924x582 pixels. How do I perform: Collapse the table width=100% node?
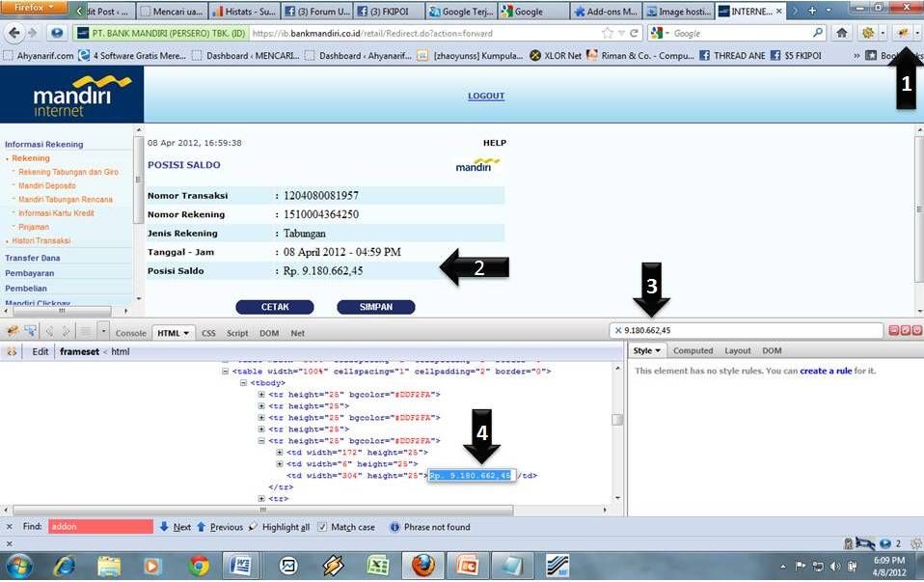click(225, 372)
